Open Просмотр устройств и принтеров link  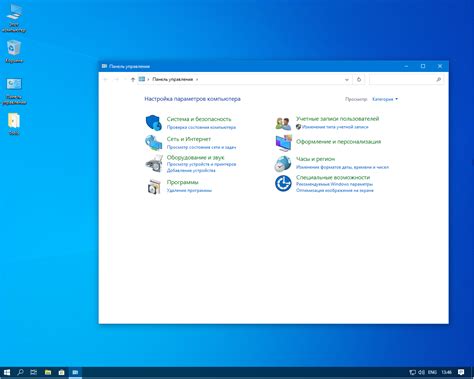[201, 164]
